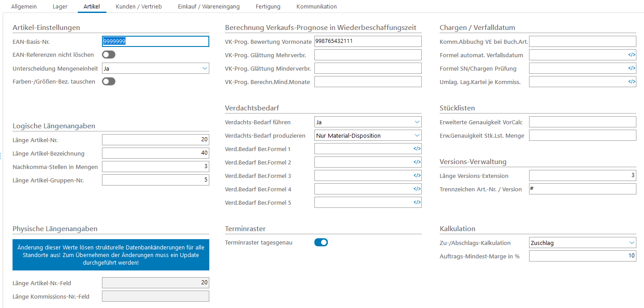Open Zu-/Abschlags-Kalkulation dropdown
This screenshot has height=308, width=644.
click(582, 243)
